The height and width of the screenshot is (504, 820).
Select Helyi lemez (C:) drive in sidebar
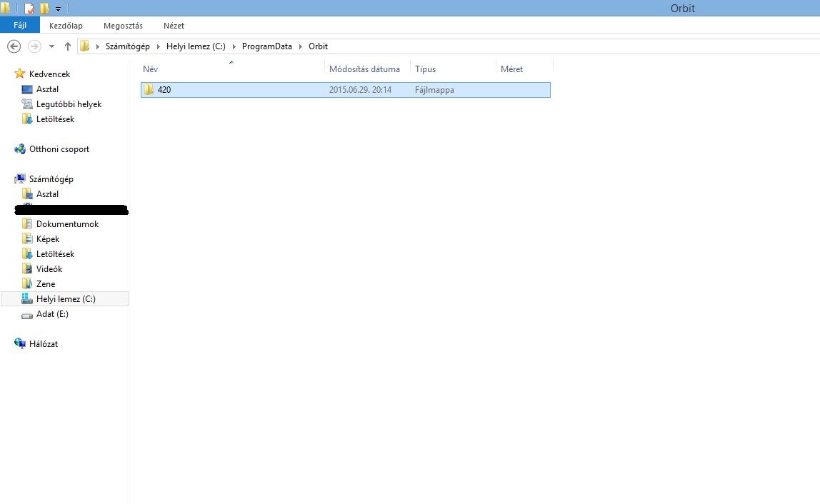point(65,299)
